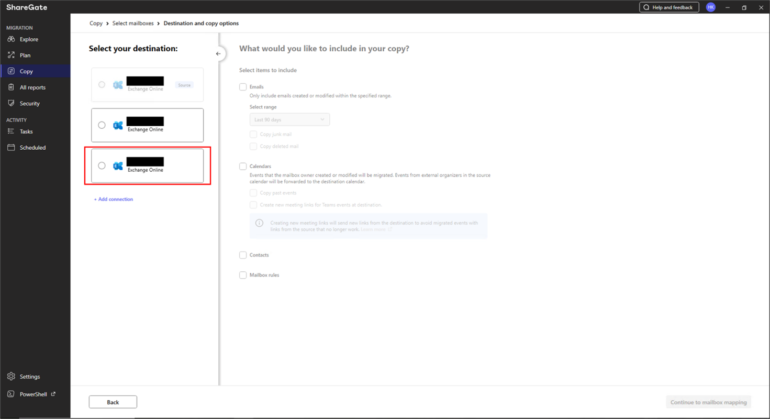Select the red-highlighted Exchange Online destination
Viewport: 770px width, 419px height.
pos(102,165)
